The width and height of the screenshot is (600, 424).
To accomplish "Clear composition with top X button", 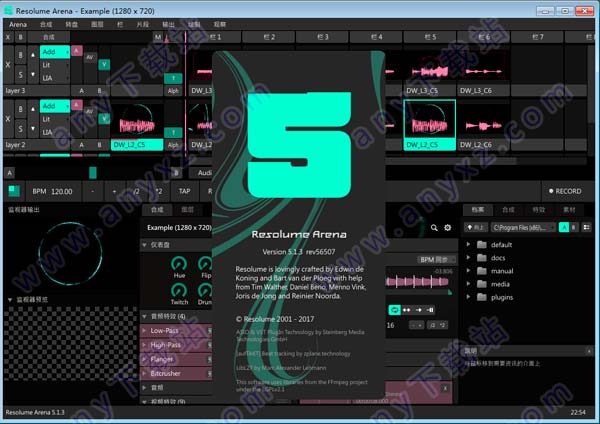I will (x=8, y=37).
